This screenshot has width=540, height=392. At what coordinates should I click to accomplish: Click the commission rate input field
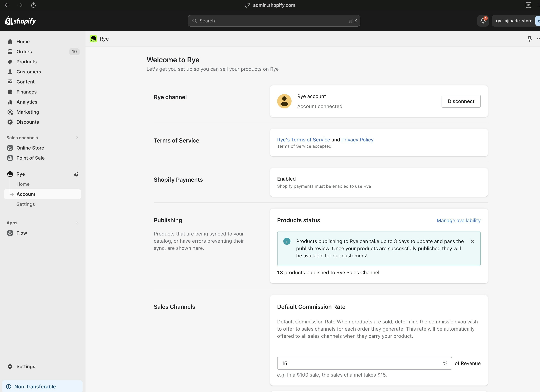tap(364, 363)
